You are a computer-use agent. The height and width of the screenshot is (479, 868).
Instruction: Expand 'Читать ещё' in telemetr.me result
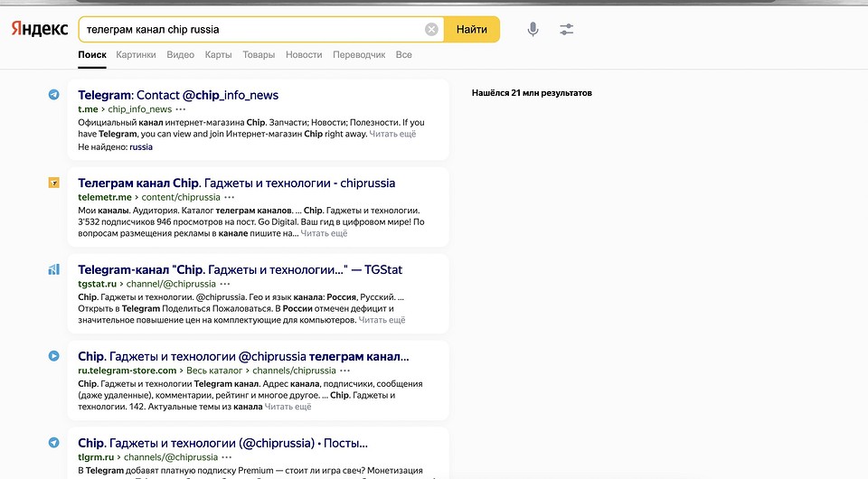[324, 233]
